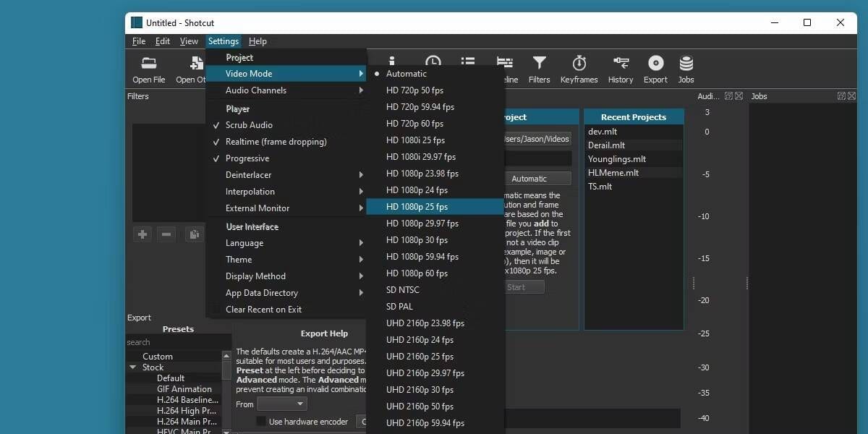
Task: Select the Automatic video mode radio option
Action: pyautogui.click(x=406, y=74)
